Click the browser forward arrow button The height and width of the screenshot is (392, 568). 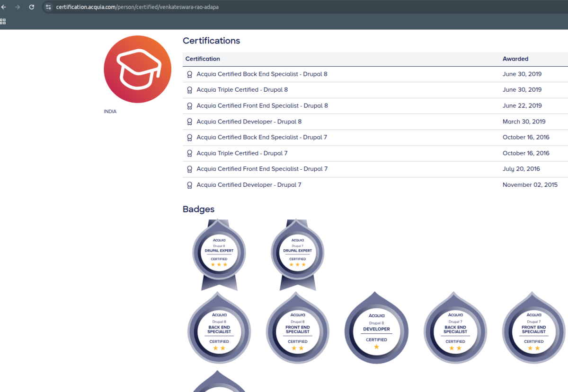tap(18, 7)
